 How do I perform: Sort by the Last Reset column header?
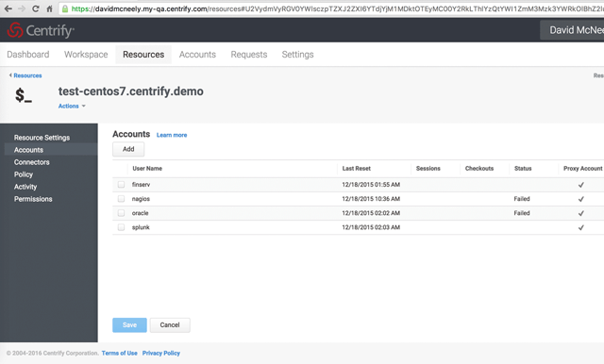click(x=357, y=168)
